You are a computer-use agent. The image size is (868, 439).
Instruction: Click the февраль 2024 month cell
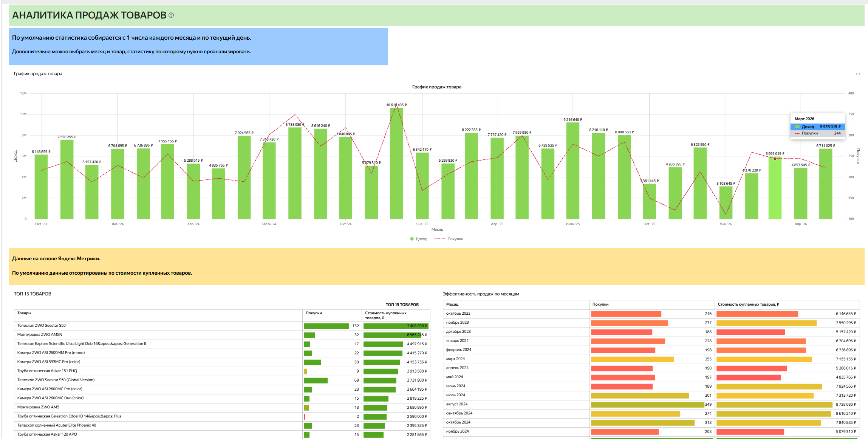(x=516, y=350)
